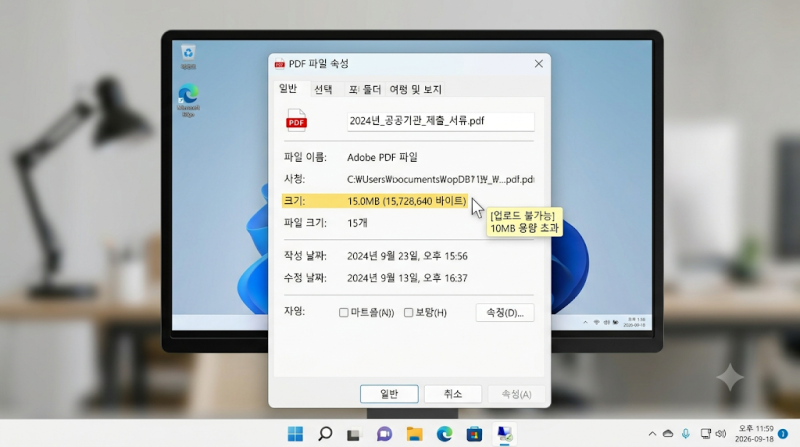Show hidden tray icons chevron
The width and height of the screenshot is (800, 447).
(x=652, y=434)
